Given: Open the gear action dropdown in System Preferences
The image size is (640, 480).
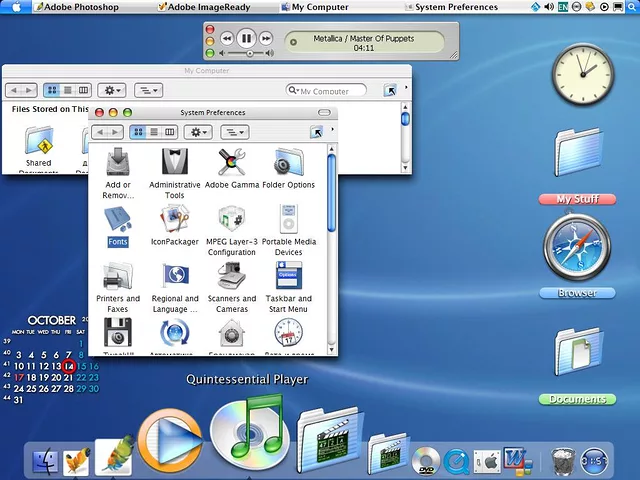Looking at the screenshot, I should pyautogui.click(x=198, y=132).
